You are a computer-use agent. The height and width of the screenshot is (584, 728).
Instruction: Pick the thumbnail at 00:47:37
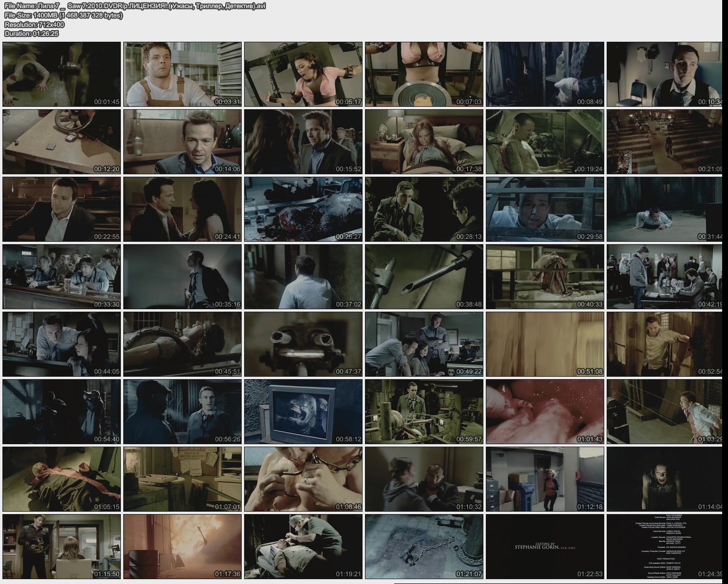click(x=303, y=344)
